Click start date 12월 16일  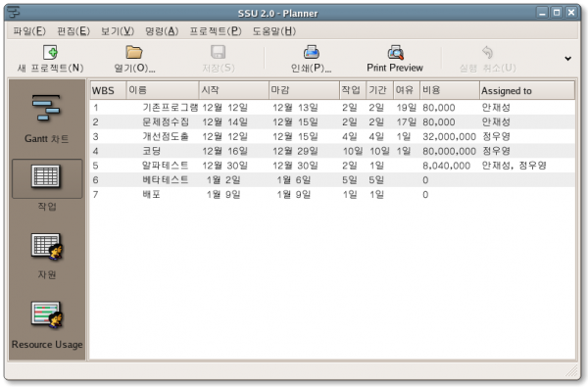coord(225,151)
